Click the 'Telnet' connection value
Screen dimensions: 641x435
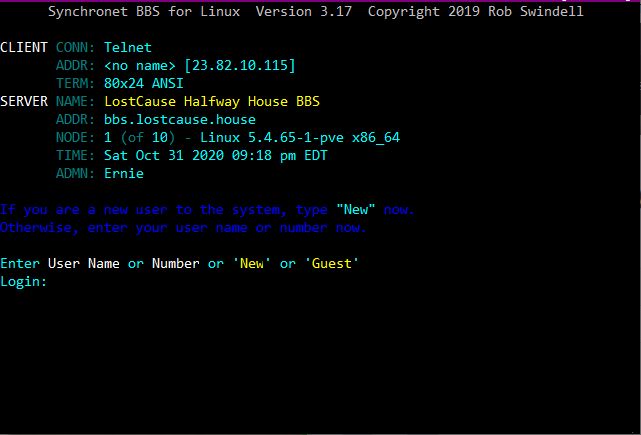click(x=128, y=47)
